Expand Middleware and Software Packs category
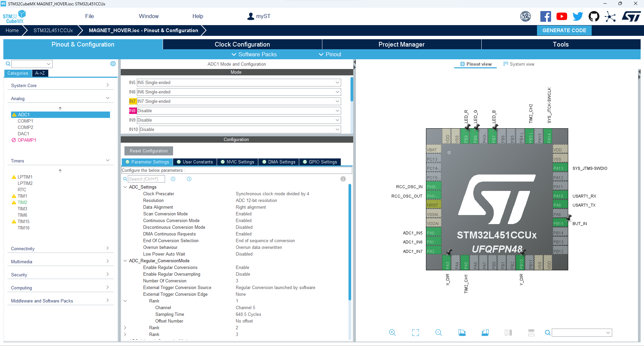Image resolution: width=644 pixels, height=346 pixels. tap(60, 301)
